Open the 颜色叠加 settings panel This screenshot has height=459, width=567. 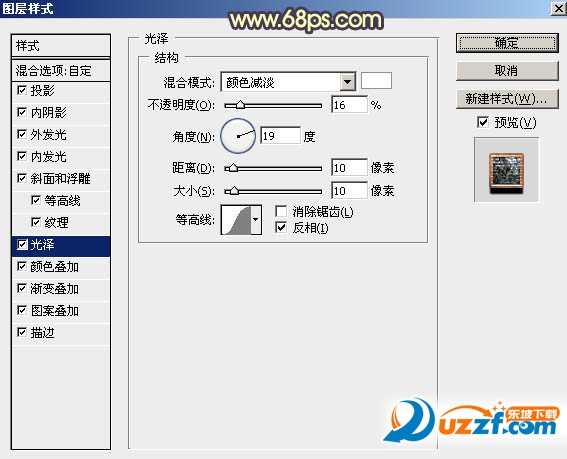[x=61, y=267]
